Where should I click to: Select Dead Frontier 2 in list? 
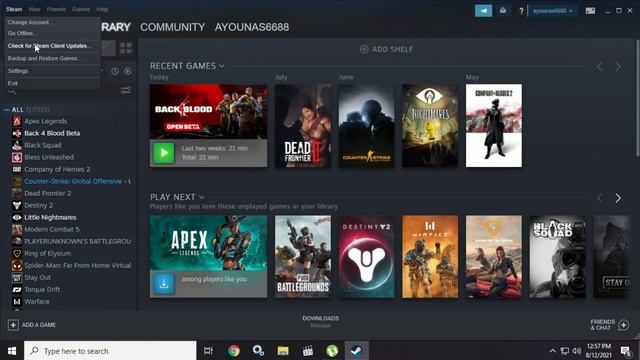[47, 193]
